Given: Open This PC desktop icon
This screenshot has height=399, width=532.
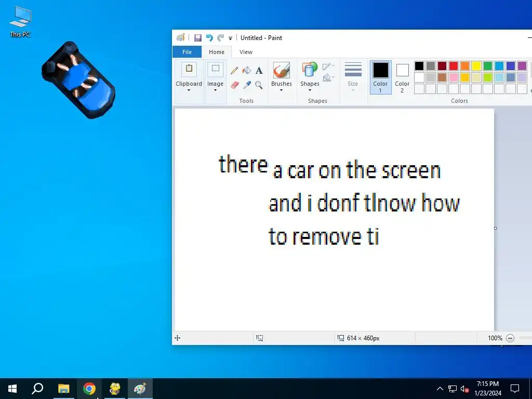Looking at the screenshot, I should pyautogui.click(x=20, y=22).
